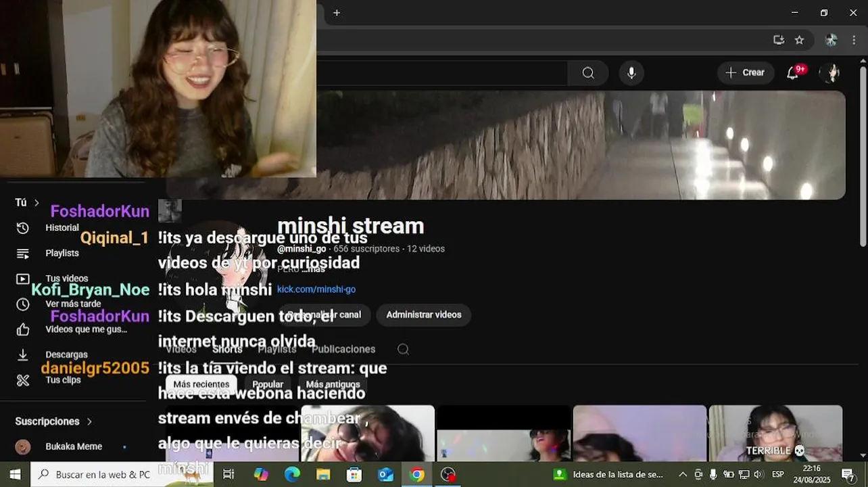Image resolution: width=868 pixels, height=487 pixels.
Task: Open Playlists in the sidebar
Action: coord(62,253)
